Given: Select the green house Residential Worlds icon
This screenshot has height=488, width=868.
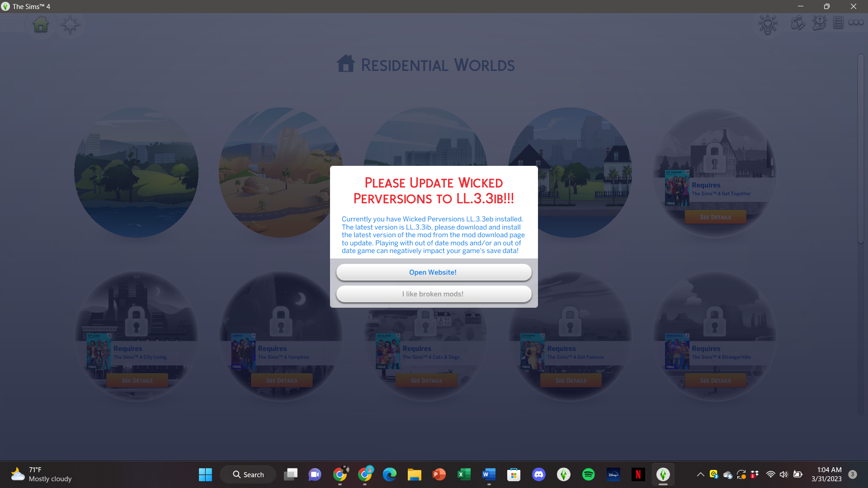Looking at the screenshot, I should [x=41, y=24].
